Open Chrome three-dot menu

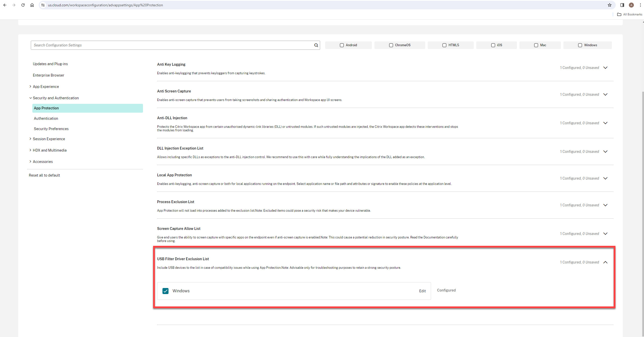640,5
